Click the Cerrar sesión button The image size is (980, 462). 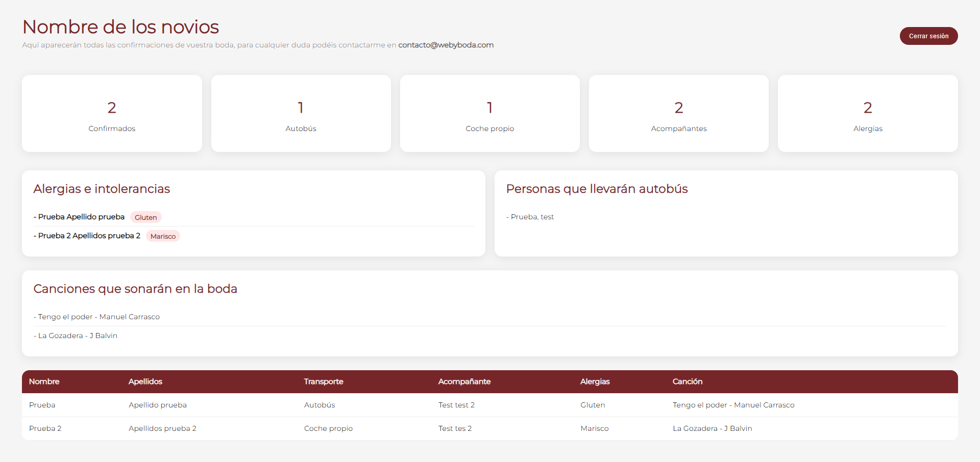point(928,36)
